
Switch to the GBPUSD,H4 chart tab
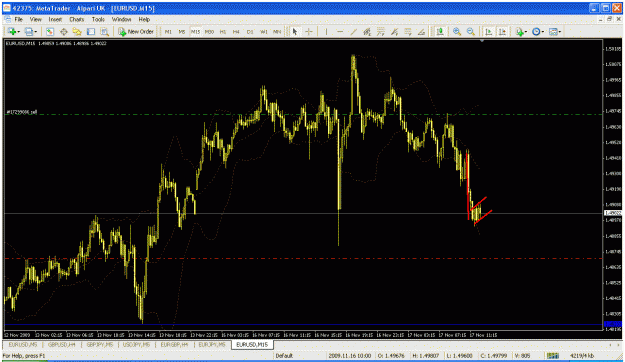point(61,344)
